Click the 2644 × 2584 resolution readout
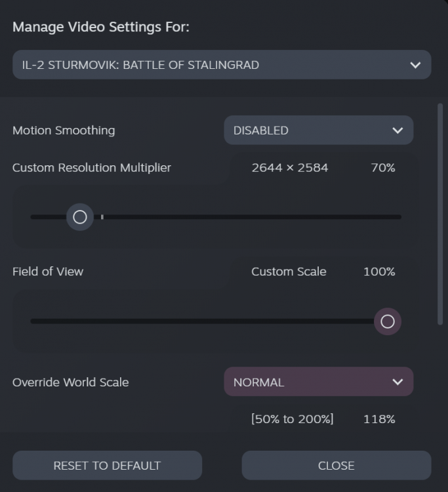 pyautogui.click(x=290, y=168)
